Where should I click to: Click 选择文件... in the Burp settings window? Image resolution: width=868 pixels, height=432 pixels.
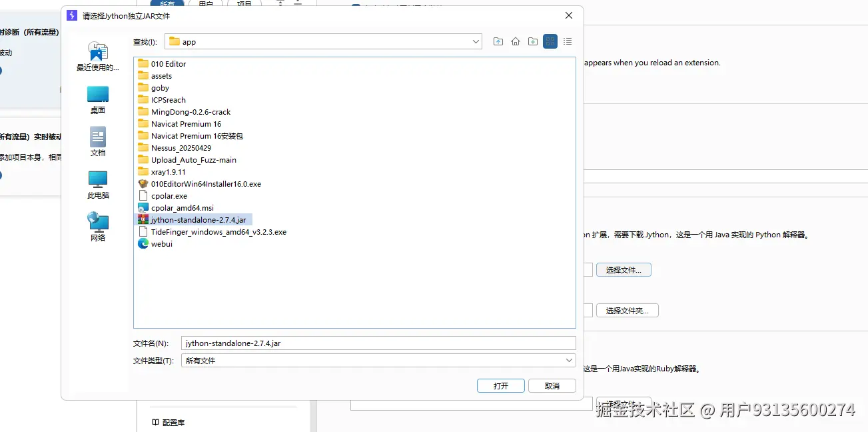pyautogui.click(x=624, y=270)
